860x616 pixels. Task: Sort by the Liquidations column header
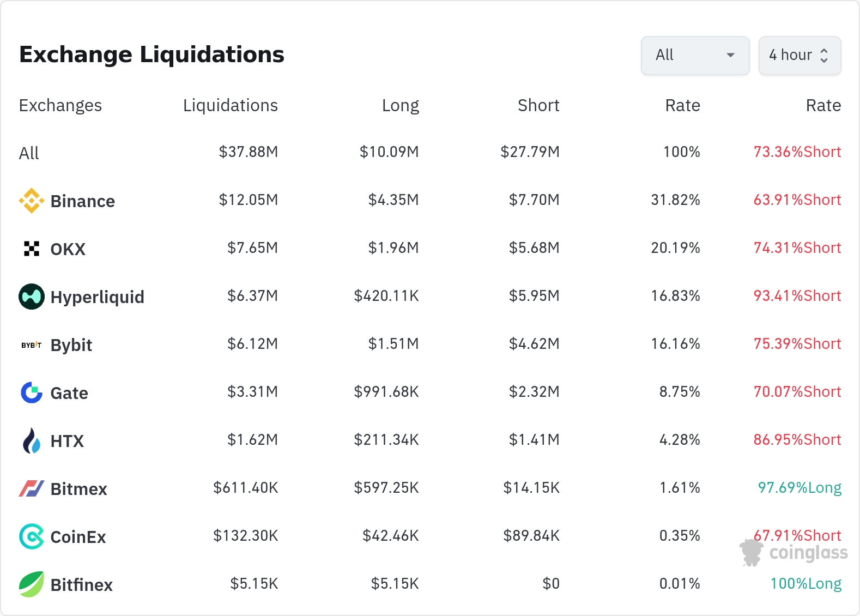click(x=230, y=105)
